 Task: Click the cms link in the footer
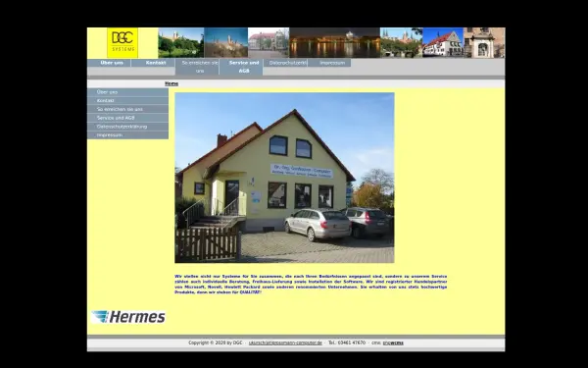(393, 342)
